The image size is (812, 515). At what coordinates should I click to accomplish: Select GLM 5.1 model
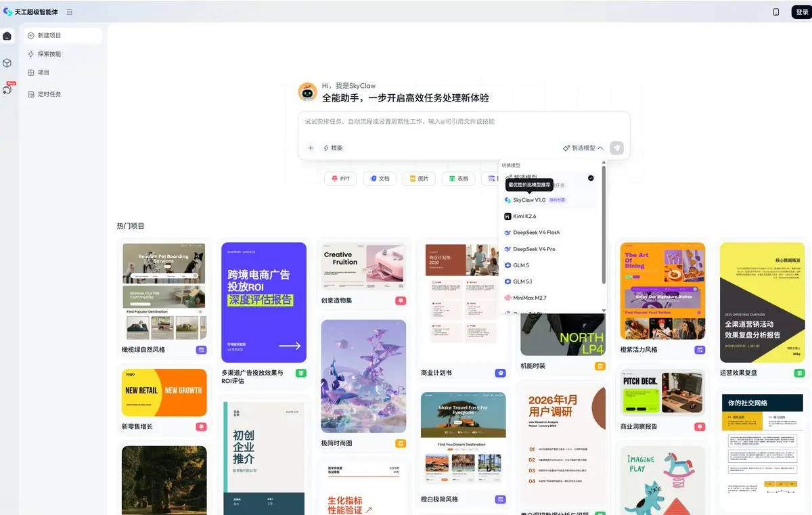click(x=549, y=282)
